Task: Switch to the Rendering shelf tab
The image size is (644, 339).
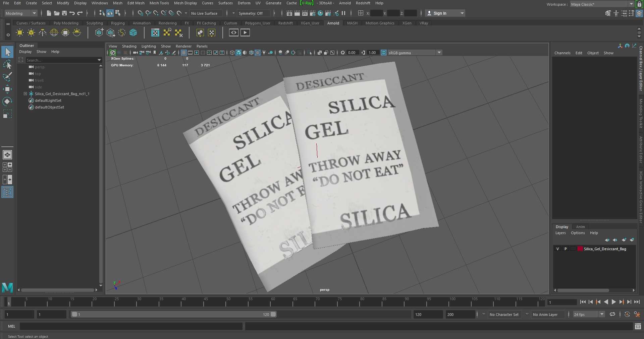Action: [x=167, y=23]
